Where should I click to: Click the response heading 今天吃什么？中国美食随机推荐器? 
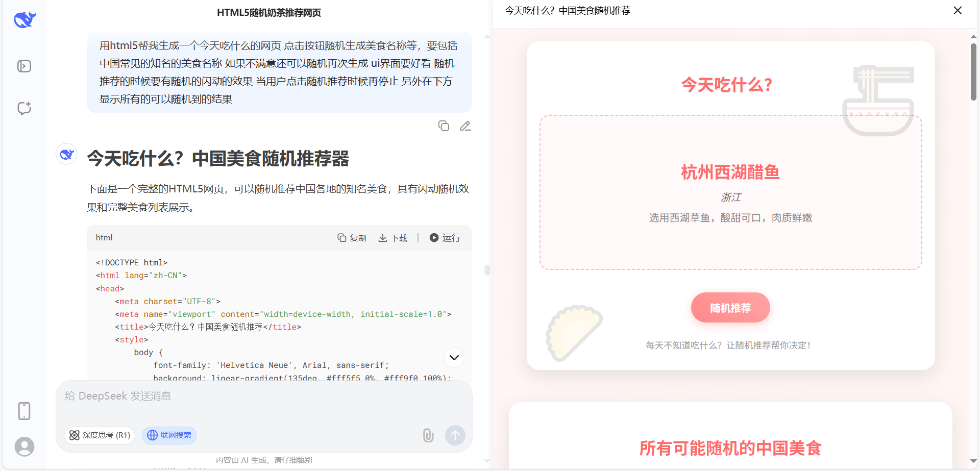point(218,159)
